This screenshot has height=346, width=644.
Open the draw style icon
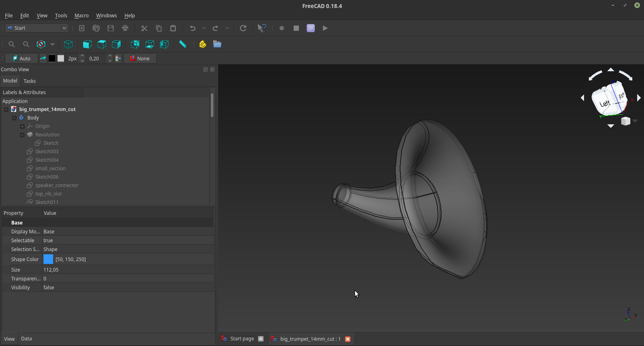(x=41, y=44)
